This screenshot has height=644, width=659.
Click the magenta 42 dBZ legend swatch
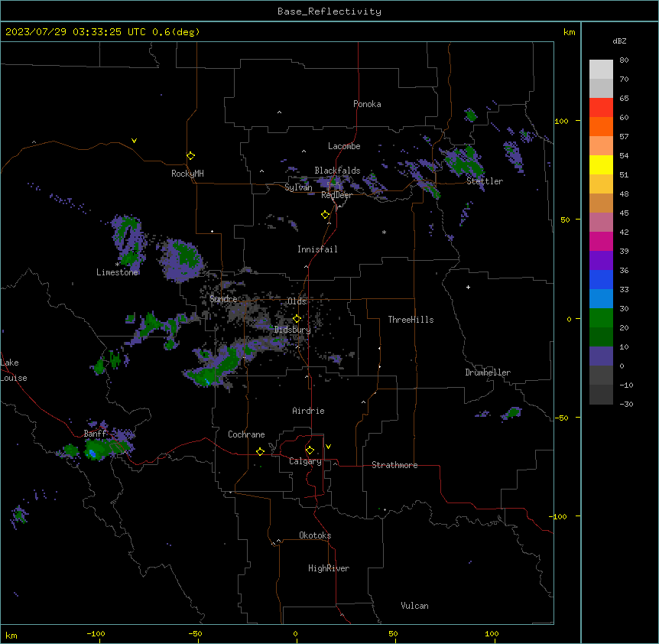[x=601, y=241]
